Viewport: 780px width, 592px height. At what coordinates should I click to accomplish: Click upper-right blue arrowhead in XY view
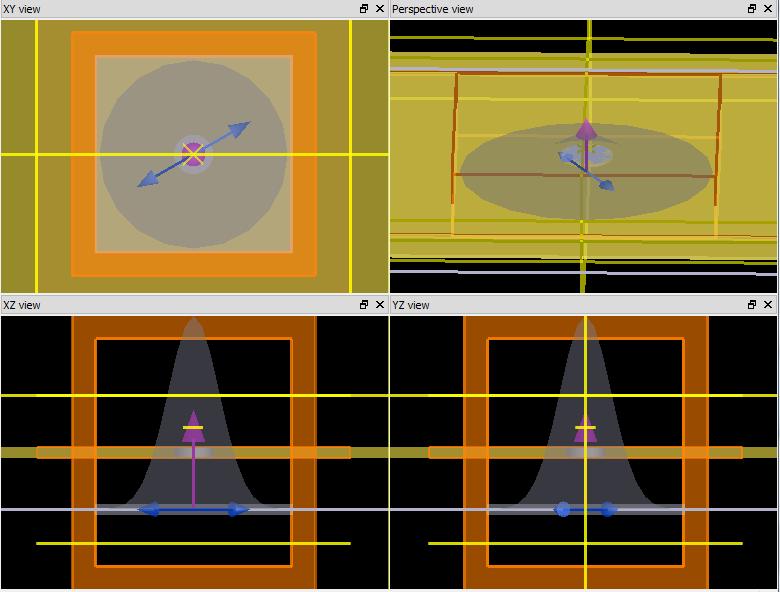coord(240,128)
